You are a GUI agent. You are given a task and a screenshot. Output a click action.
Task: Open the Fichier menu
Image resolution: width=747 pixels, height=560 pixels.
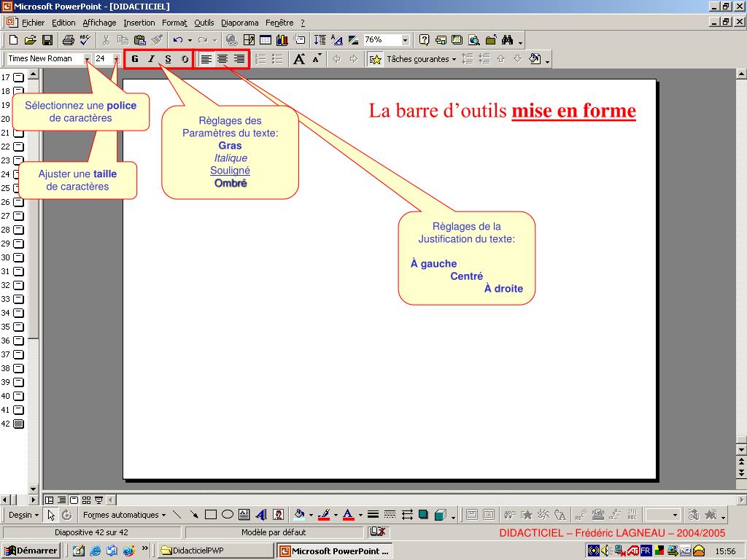coord(33,23)
